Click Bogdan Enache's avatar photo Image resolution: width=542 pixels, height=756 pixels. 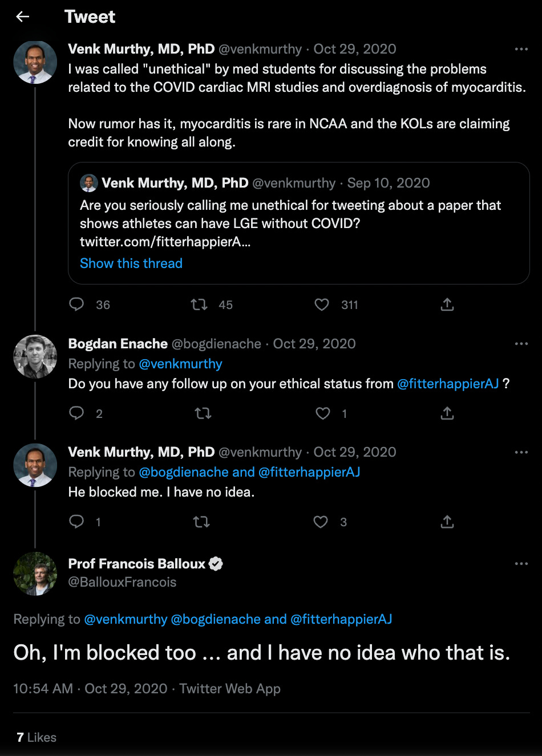point(35,356)
